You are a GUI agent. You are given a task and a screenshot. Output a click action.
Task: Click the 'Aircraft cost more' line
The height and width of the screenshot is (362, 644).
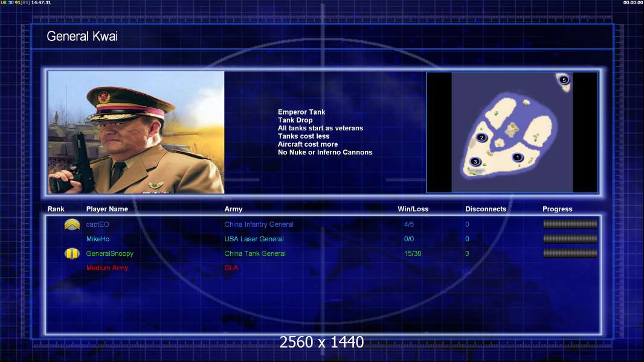pos(308,144)
